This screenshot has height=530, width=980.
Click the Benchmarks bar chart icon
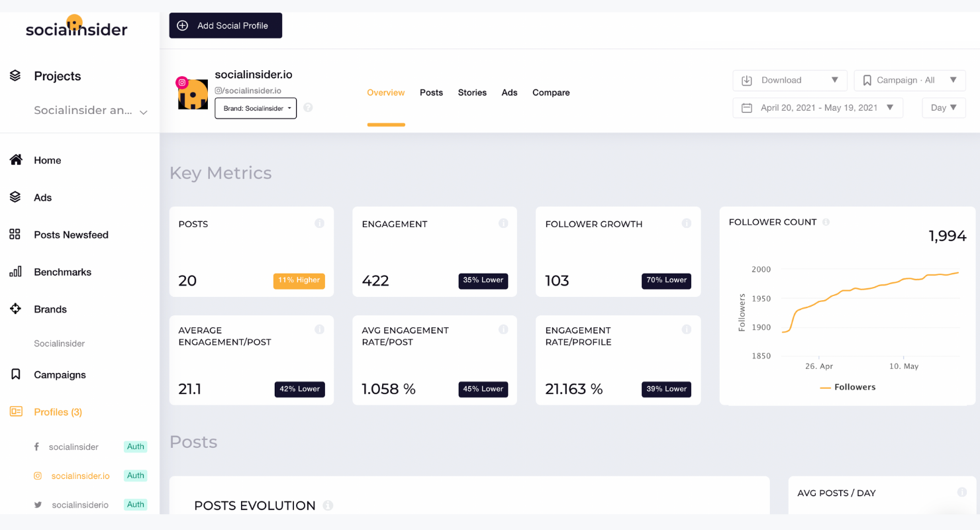(x=15, y=272)
